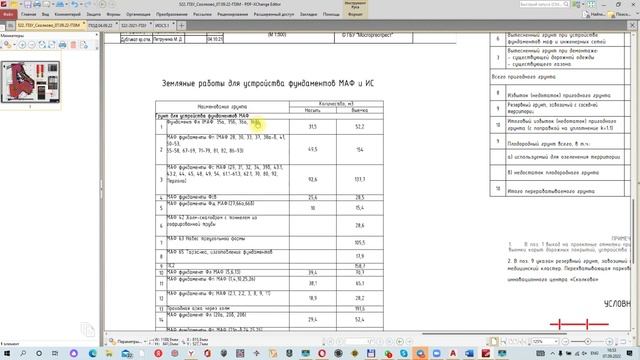This screenshot has width=640, height=360.
Task: Open the Комментарий ribbon tab
Action: pos(68,14)
